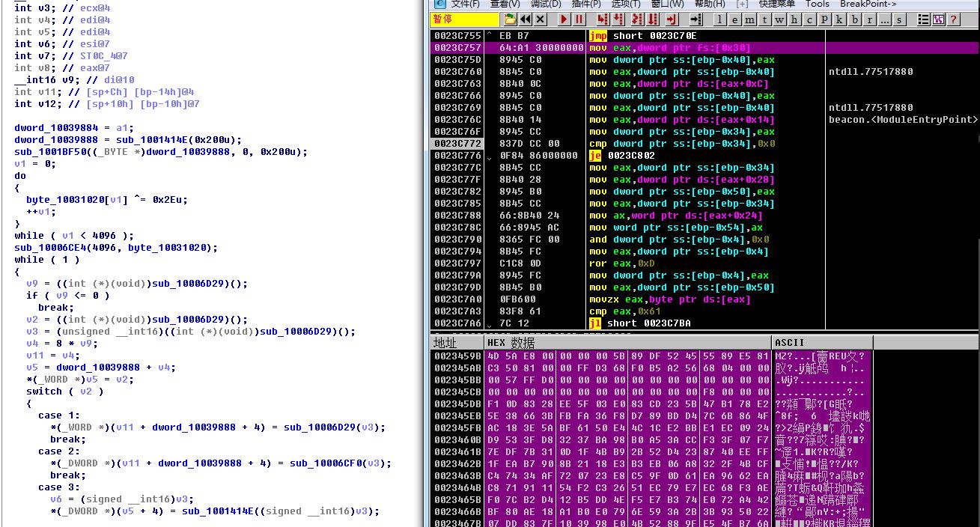Screen dimensions: 980x527
Task: Click the Go to address arrow icon
Action: pyautogui.click(x=696, y=19)
